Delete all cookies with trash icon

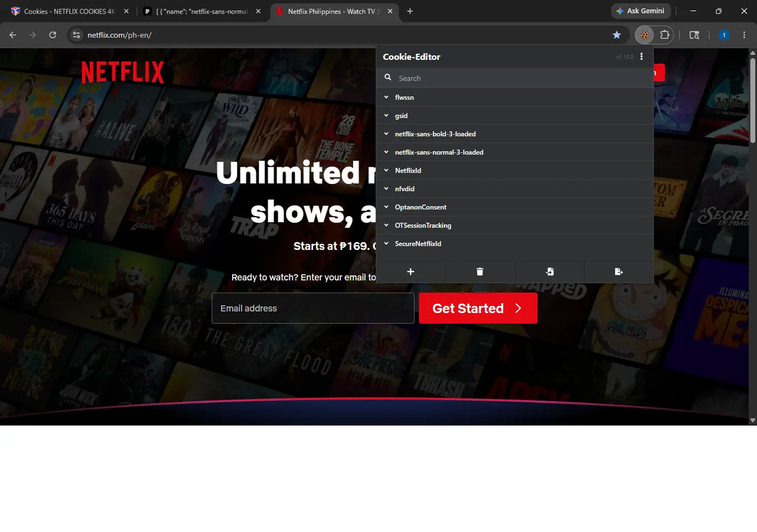tap(480, 272)
